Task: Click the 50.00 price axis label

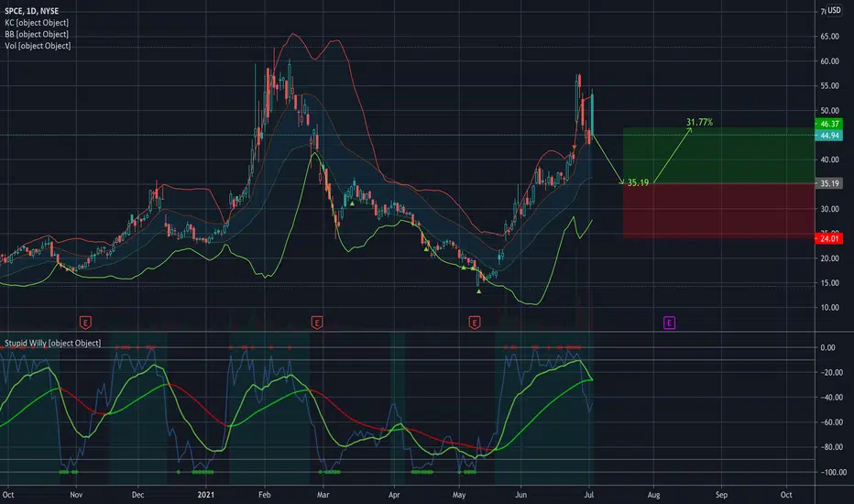Action: click(829, 111)
